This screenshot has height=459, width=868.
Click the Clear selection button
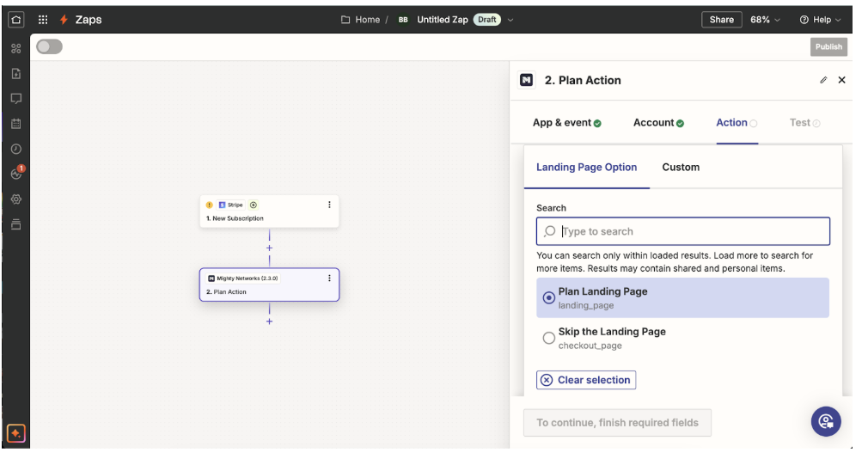point(586,380)
